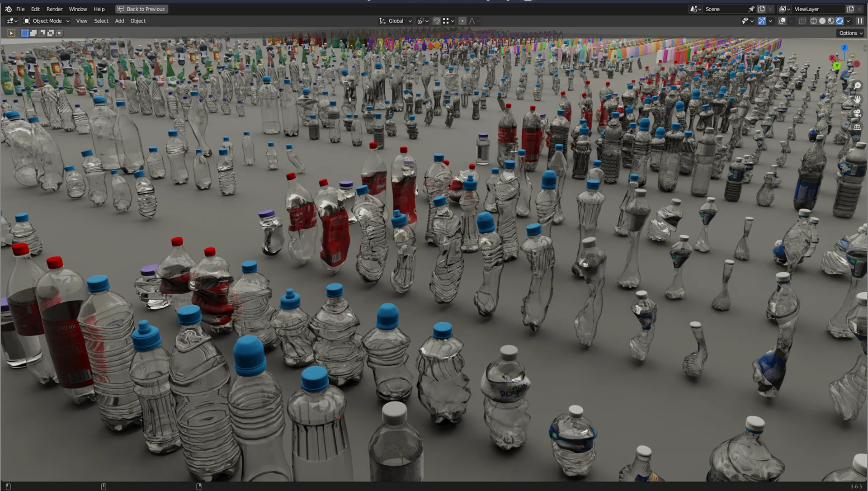This screenshot has height=491, width=868.
Task: Click the Z axis on the navigation gizmo
Action: (844, 48)
